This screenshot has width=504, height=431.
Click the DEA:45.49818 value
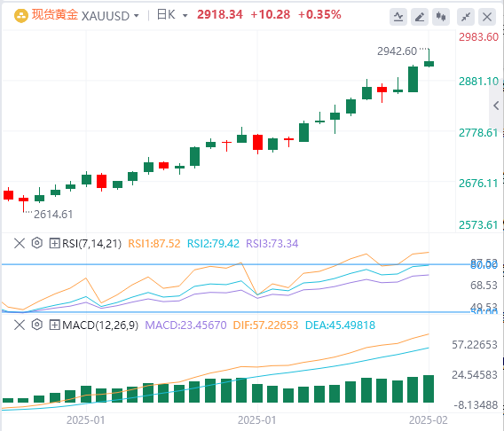pos(340,325)
